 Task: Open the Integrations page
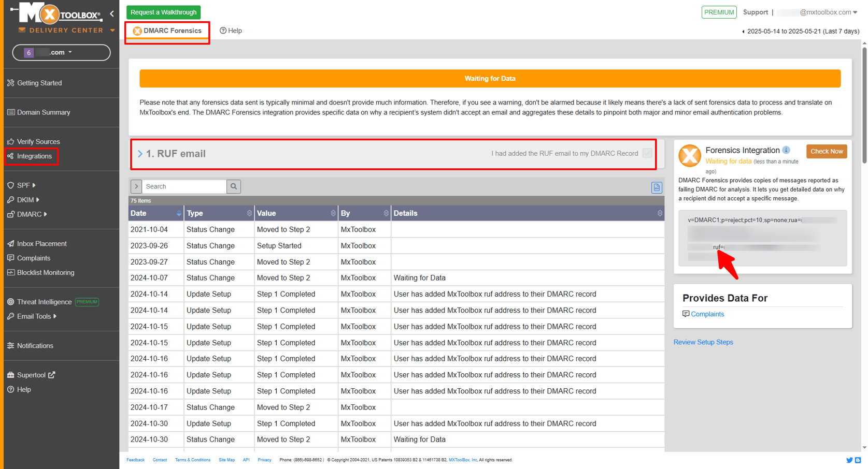pyautogui.click(x=34, y=156)
